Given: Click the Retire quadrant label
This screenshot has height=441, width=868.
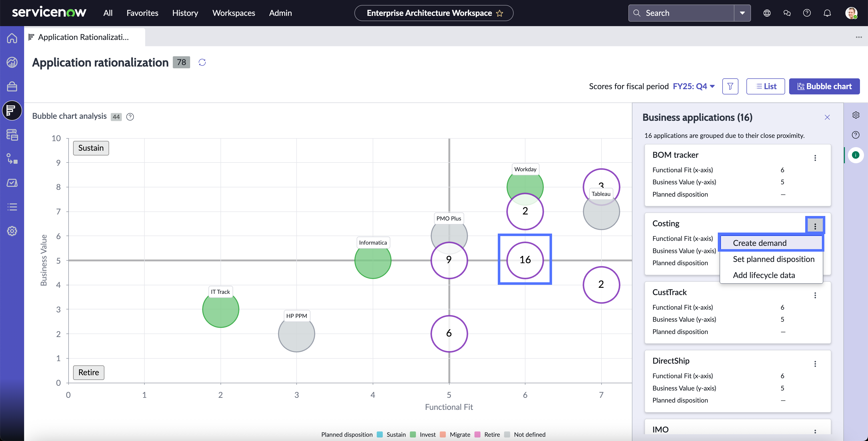Looking at the screenshot, I should (89, 372).
